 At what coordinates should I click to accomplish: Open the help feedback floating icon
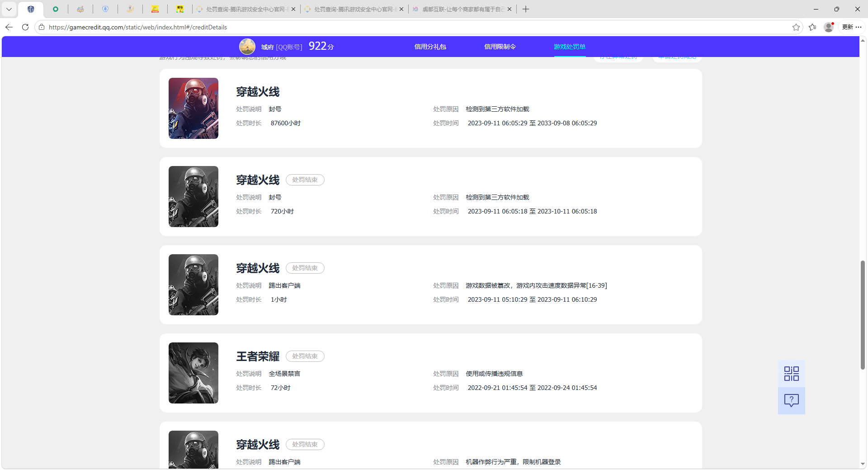pyautogui.click(x=792, y=400)
